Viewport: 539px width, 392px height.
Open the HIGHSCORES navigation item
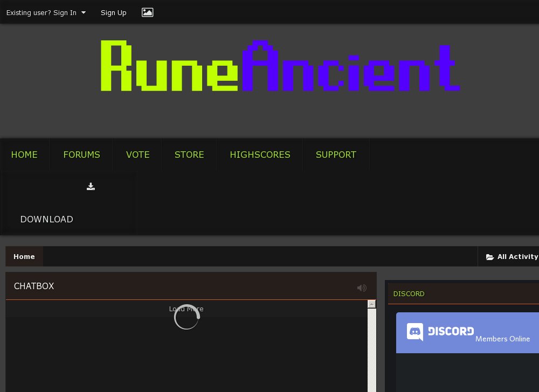click(260, 155)
